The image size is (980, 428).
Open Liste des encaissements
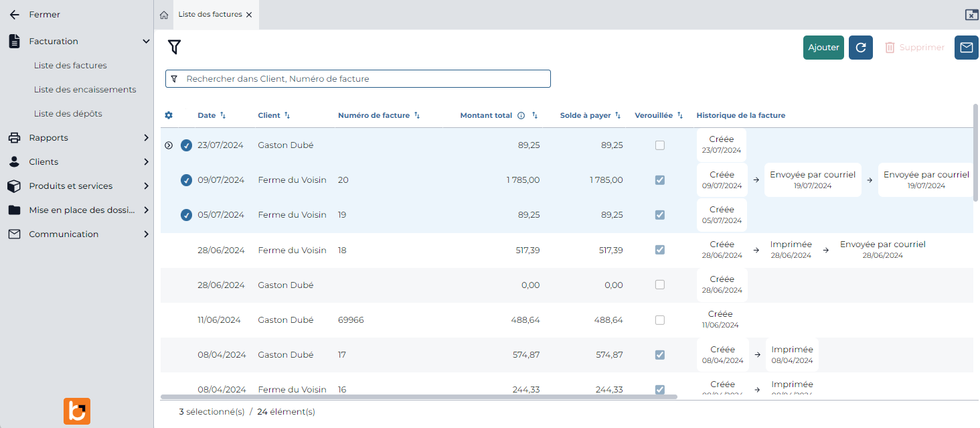(85, 90)
